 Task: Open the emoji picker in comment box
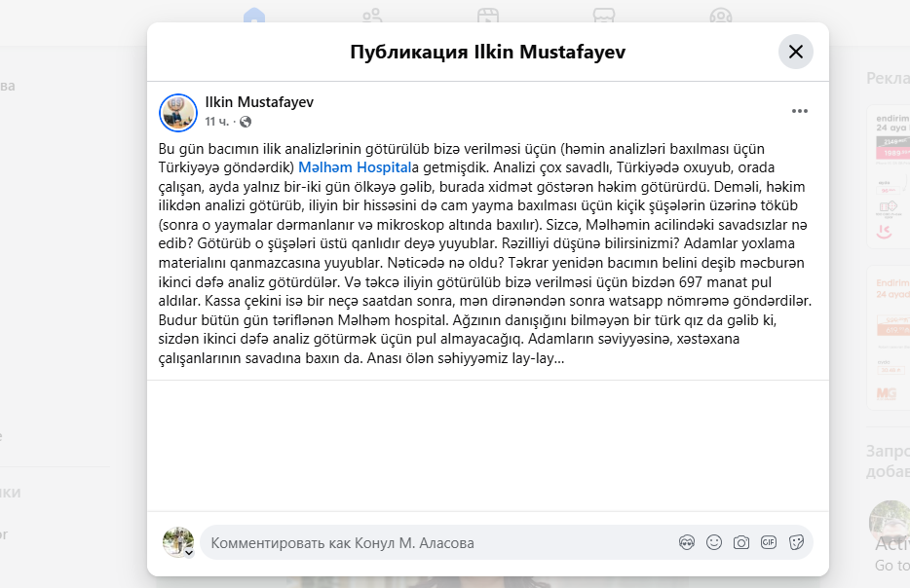point(714,543)
